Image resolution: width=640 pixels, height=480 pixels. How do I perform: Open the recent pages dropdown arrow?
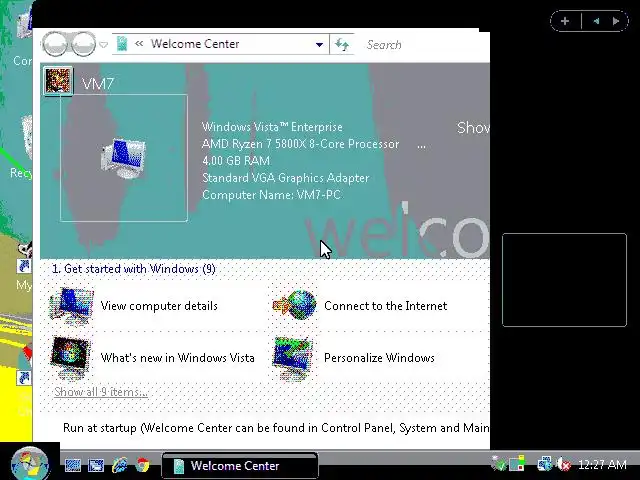[104, 44]
